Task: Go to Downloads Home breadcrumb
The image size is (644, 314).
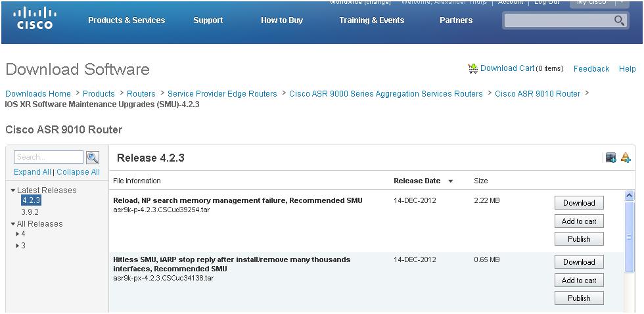Action: (x=38, y=93)
